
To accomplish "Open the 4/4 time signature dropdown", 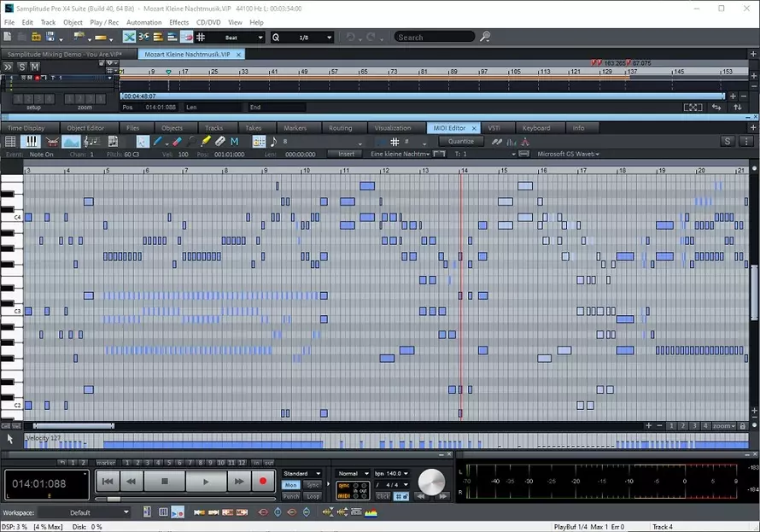I will [x=392, y=484].
